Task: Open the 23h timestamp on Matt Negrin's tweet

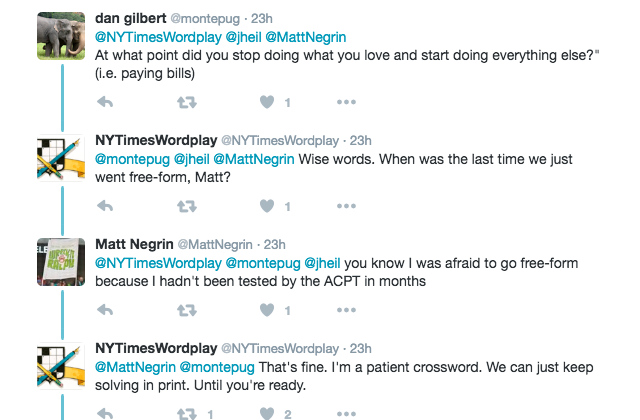Action: [x=274, y=244]
